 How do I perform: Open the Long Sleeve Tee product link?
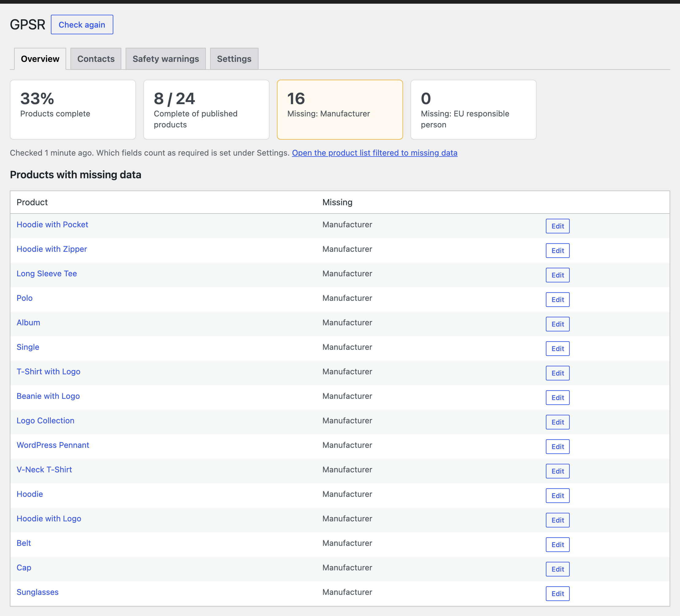click(47, 274)
